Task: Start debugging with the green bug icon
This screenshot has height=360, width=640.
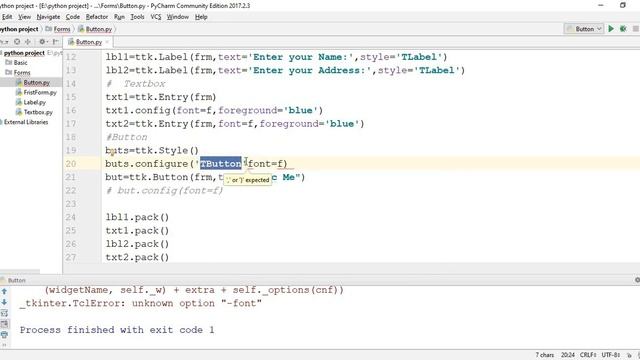Action: (623, 29)
